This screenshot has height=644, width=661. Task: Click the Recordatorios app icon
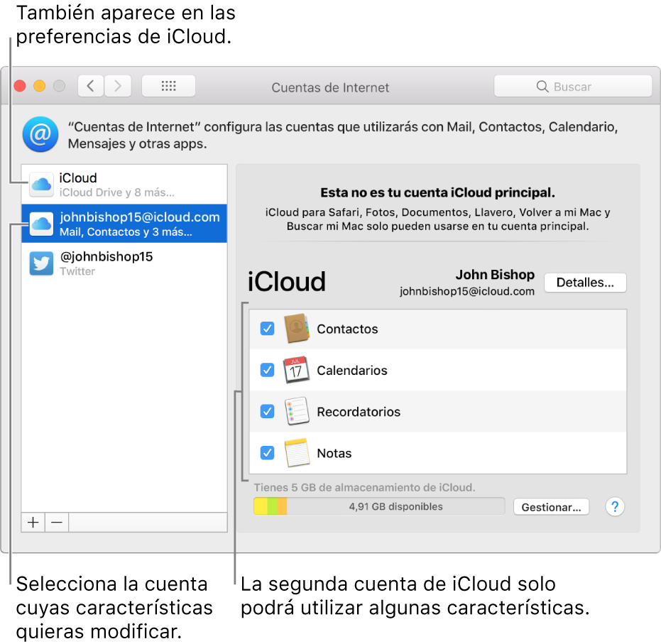point(297,411)
